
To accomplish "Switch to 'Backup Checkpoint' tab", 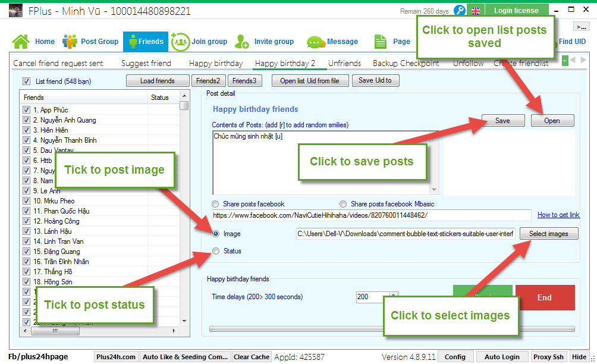I will tap(406, 63).
